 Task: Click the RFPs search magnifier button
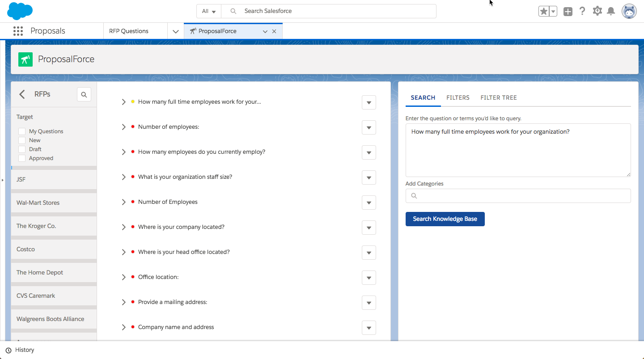coord(84,94)
